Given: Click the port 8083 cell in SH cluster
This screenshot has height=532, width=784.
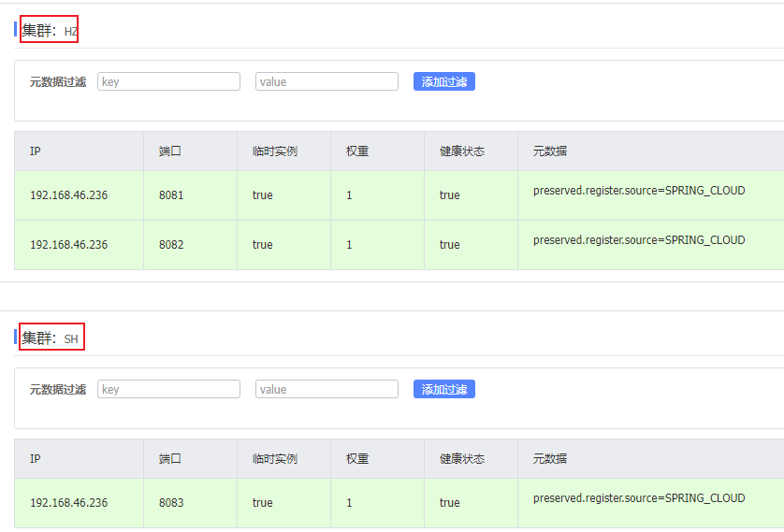Looking at the screenshot, I should (171, 503).
